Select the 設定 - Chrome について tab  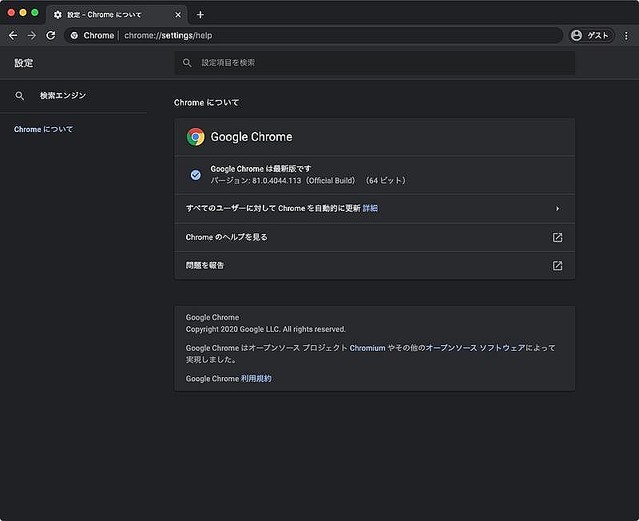click(x=117, y=15)
